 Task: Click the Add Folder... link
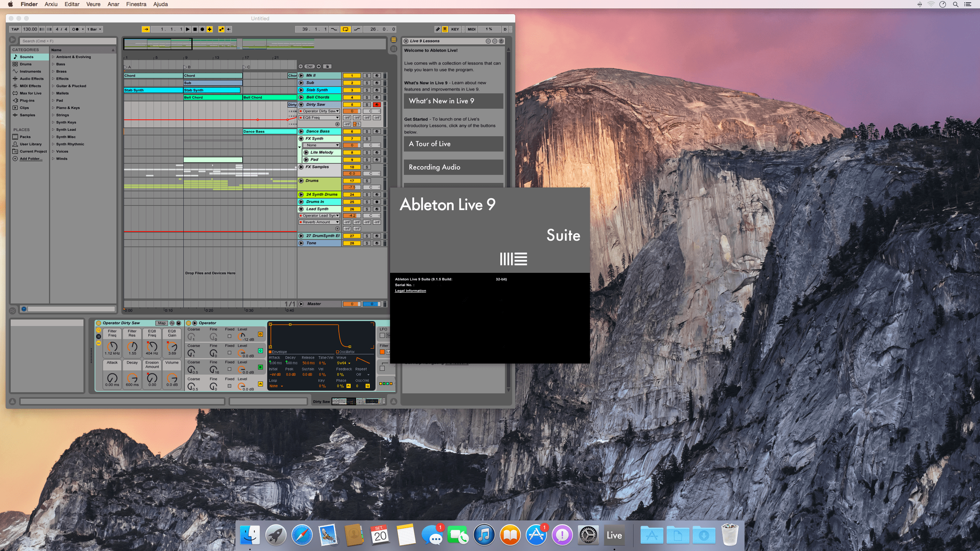coord(31,158)
